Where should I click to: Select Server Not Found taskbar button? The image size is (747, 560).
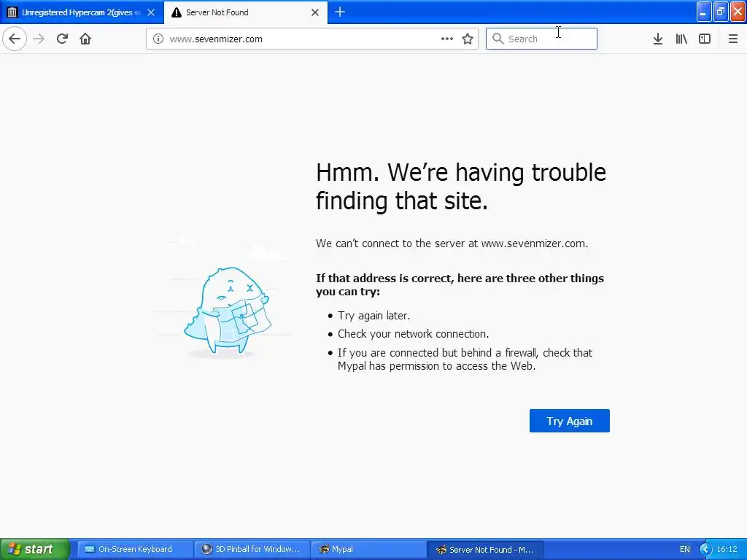pyautogui.click(x=485, y=550)
